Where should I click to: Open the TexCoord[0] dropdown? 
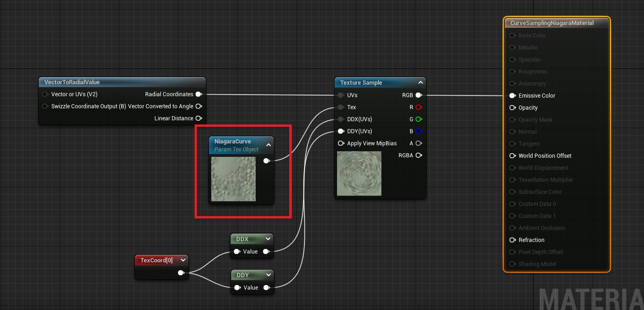(x=182, y=260)
